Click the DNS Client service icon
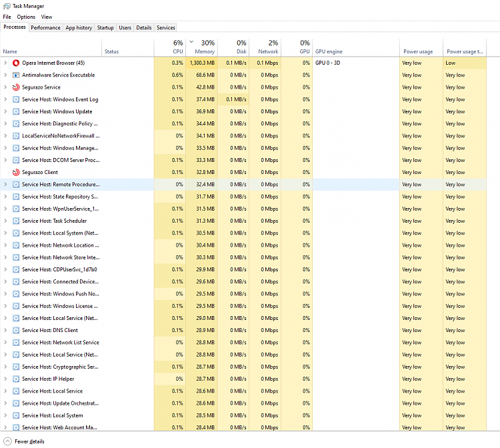Viewport: 500px width, 448px height. tap(16, 331)
